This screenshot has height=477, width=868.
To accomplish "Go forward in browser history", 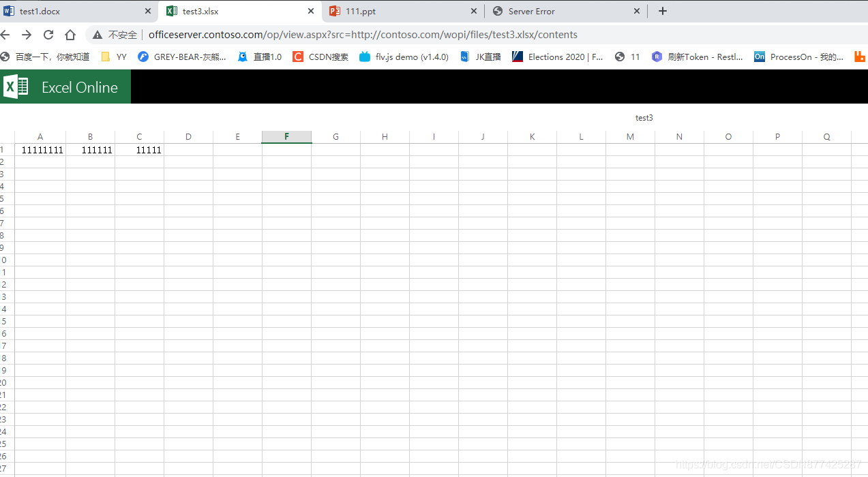I will coord(27,35).
